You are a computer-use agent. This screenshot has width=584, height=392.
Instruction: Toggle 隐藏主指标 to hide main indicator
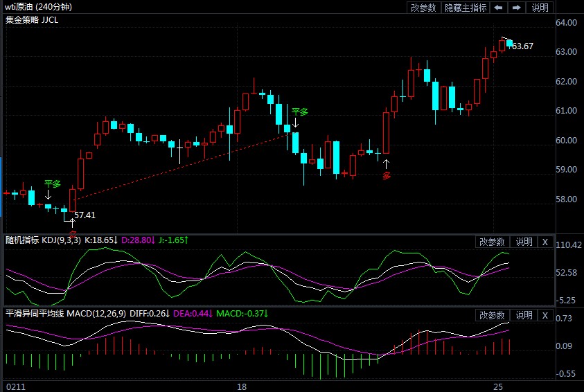click(466, 8)
